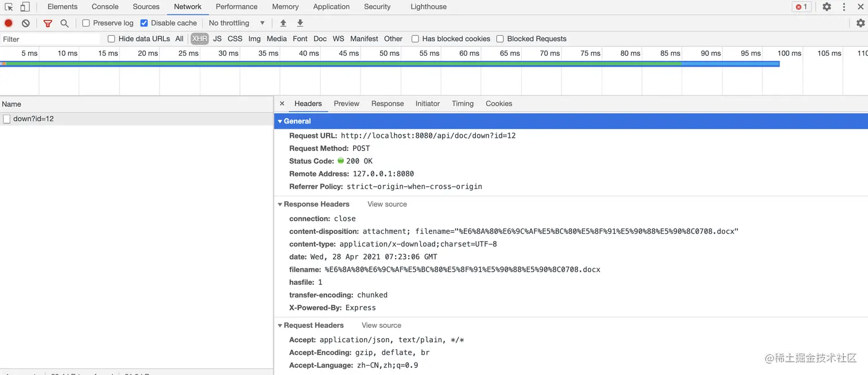868x375 pixels.
Task: Click the blue request bar in timeline overview
Action: 390,64
